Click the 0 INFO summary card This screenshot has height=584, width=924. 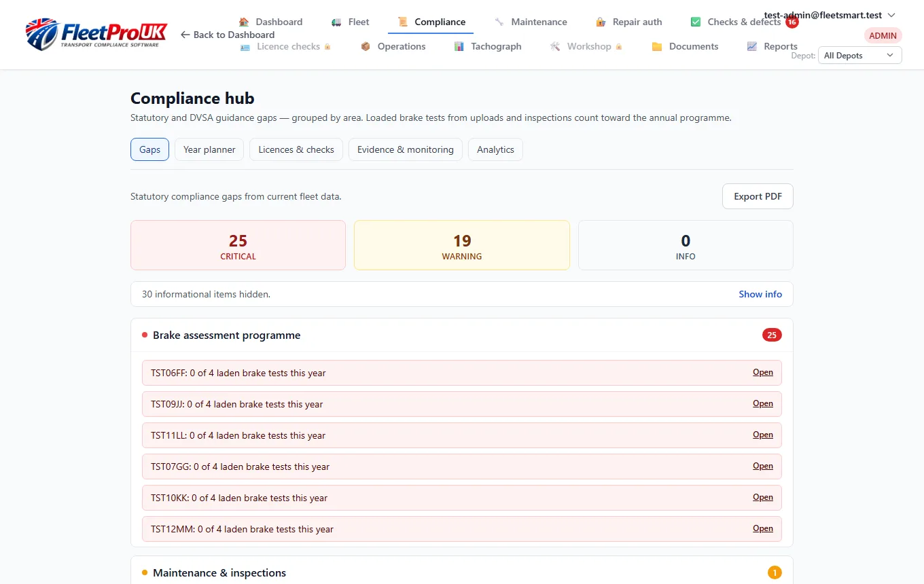tap(686, 245)
